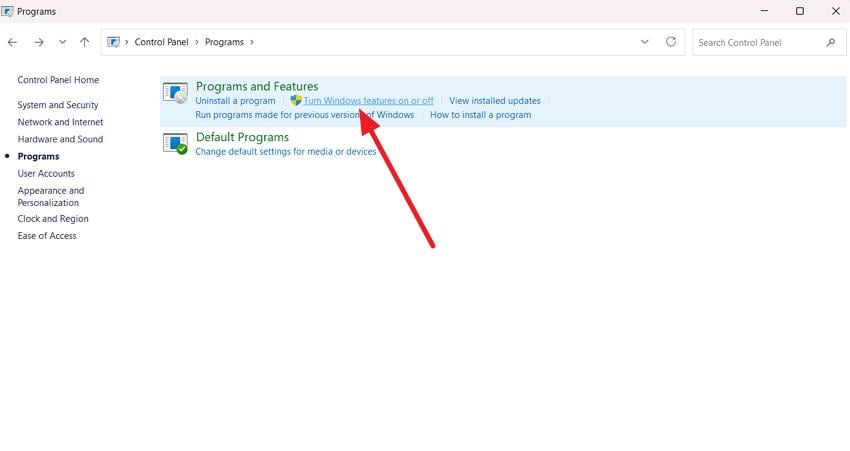Open Appearance and Personalization category
Screen dimensions: 850x451
coord(51,196)
